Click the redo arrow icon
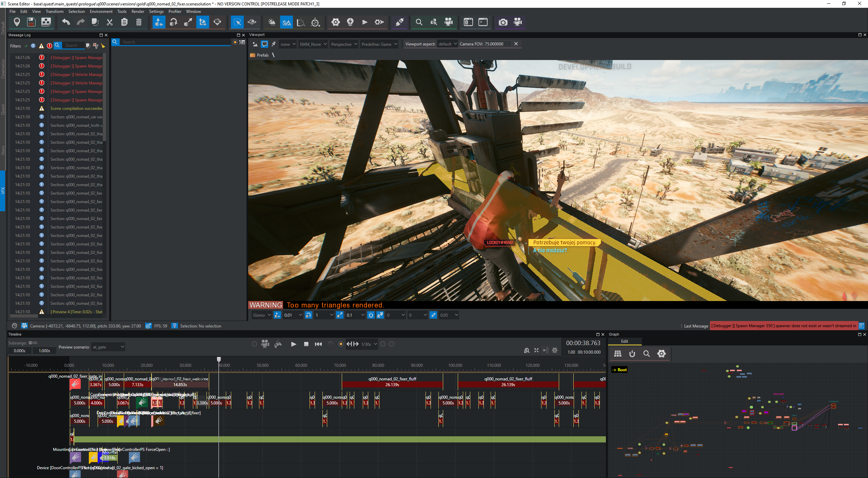 80,22
